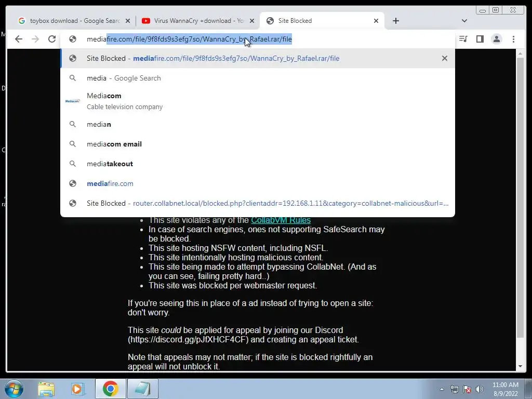
Task: Close the Virus WannaCry YouTube tab
Action: pos(252,21)
